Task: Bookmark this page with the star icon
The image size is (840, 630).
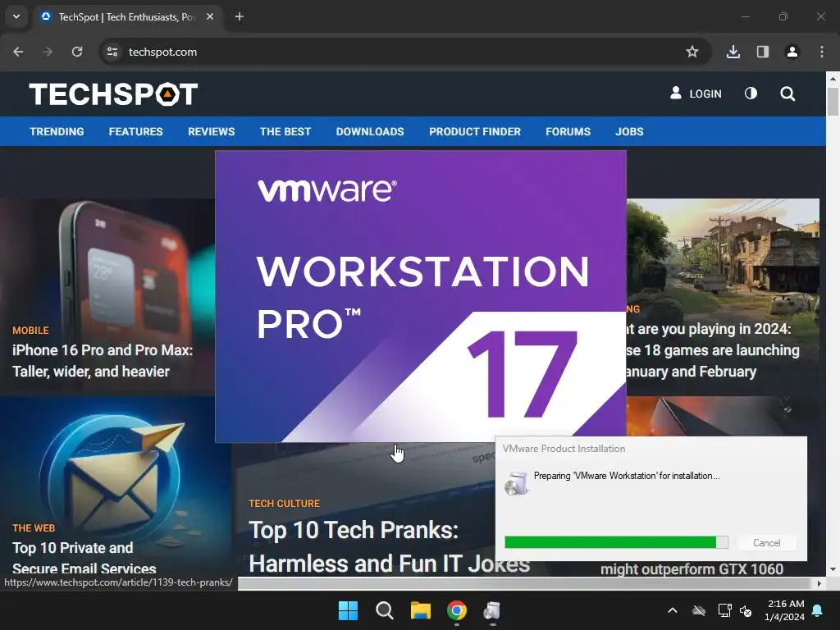Action: pos(692,52)
